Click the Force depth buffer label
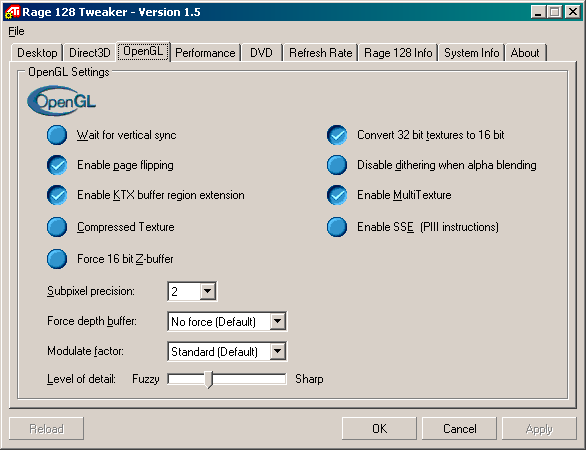Image resolution: width=586 pixels, height=450 pixels. (92, 321)
